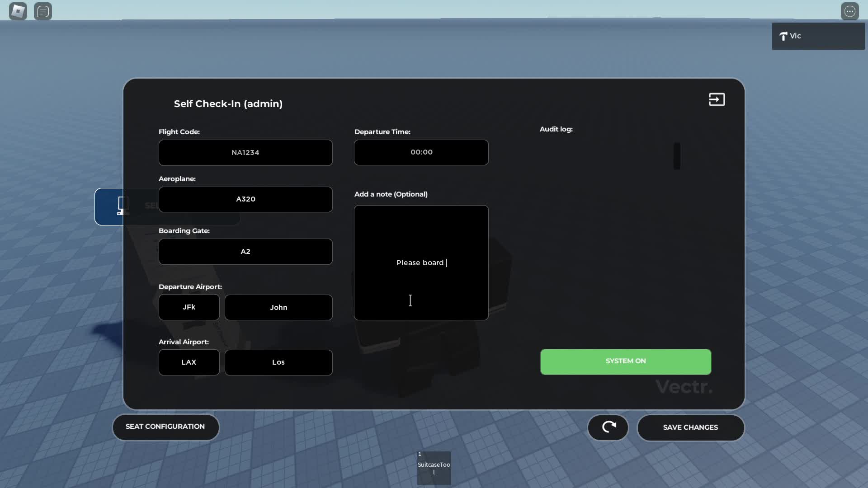Open the chat window icon
Viewport: 868px width, 488px height.
pos(43,11)
